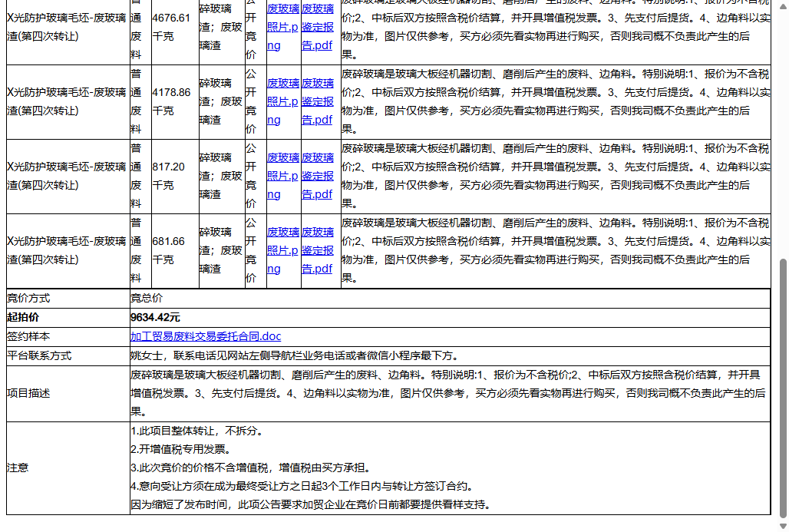Click 碎玻璃渣；废玻璃渣 cell in the 817.20 千克 row
Image resolution: width=789 pixels, height=532 pixels.
(x=221, y=176)
